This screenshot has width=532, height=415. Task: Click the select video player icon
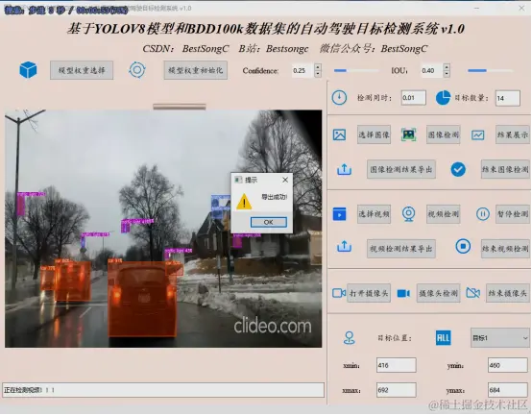coord(340,214)
